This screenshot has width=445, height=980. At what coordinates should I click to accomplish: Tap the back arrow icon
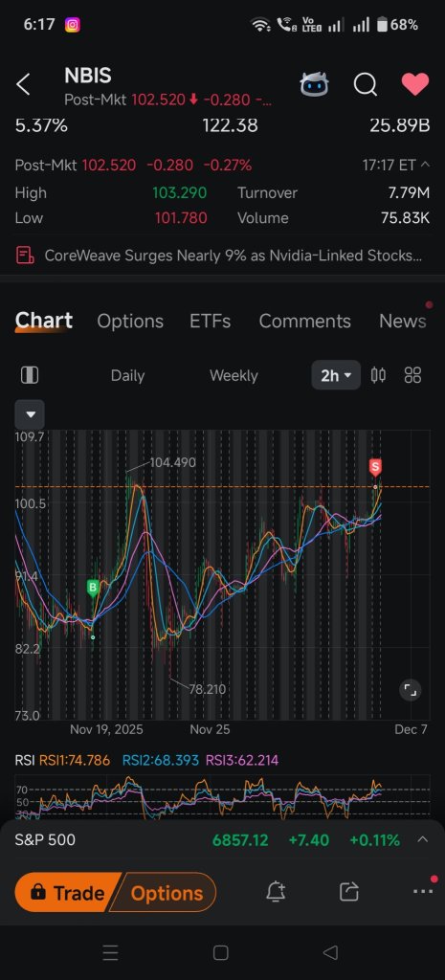(23, 84)
